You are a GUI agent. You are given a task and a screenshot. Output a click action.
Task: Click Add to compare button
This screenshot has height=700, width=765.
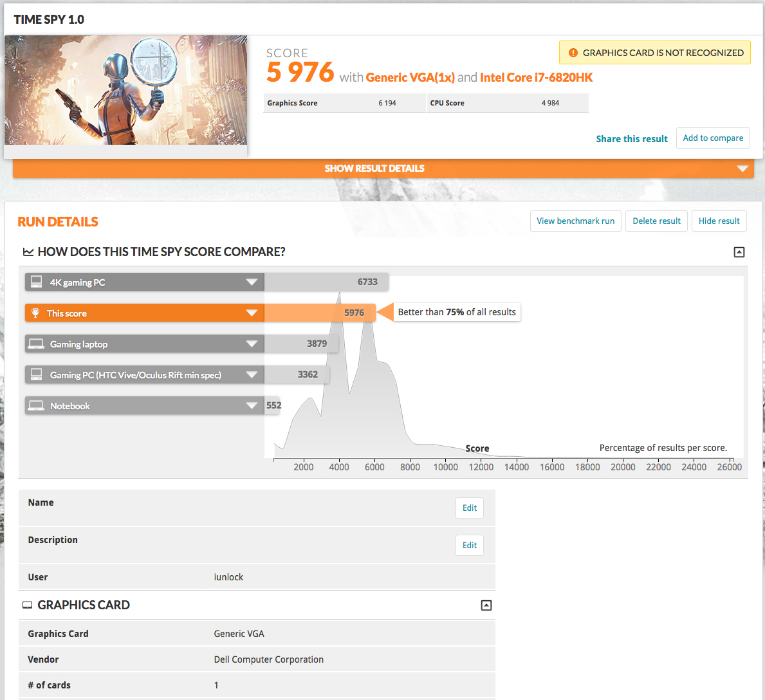713,138
